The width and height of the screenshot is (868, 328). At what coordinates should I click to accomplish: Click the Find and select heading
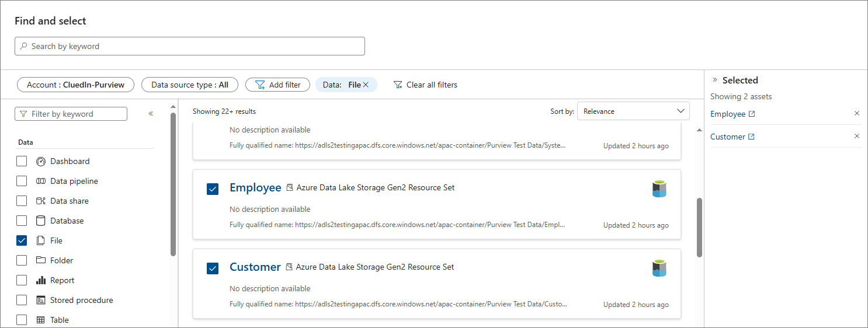click(50, 20)
